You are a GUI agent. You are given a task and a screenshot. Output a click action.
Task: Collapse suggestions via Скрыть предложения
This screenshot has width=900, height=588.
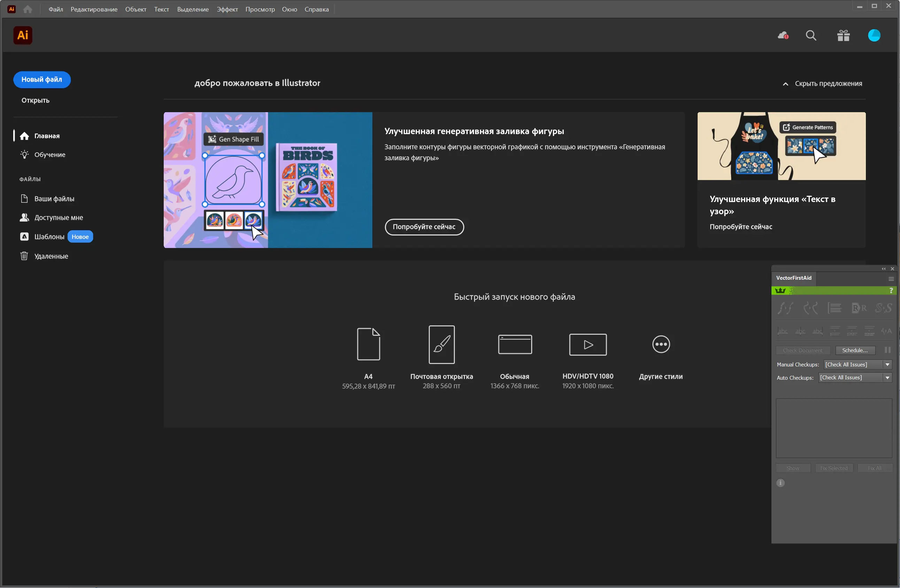tap(822, 84)
